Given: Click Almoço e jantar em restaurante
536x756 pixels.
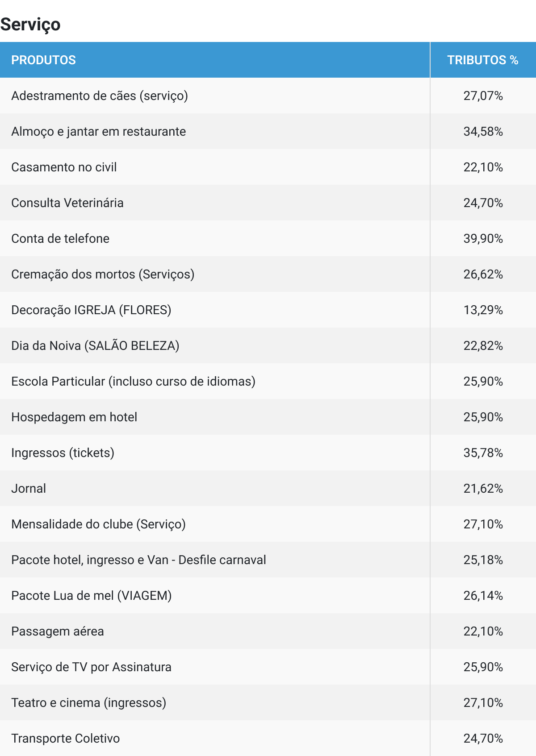Looking at the screenshot, I should click(x=99, y=132).
